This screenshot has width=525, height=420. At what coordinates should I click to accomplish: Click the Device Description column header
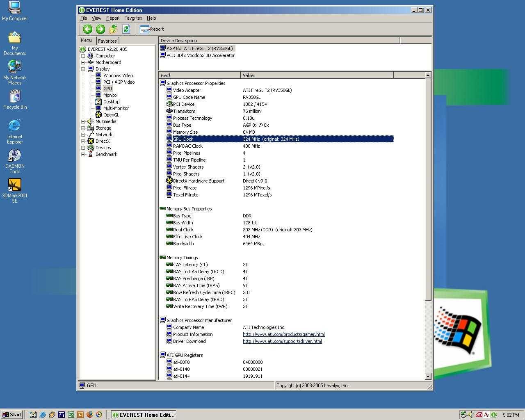279,40
